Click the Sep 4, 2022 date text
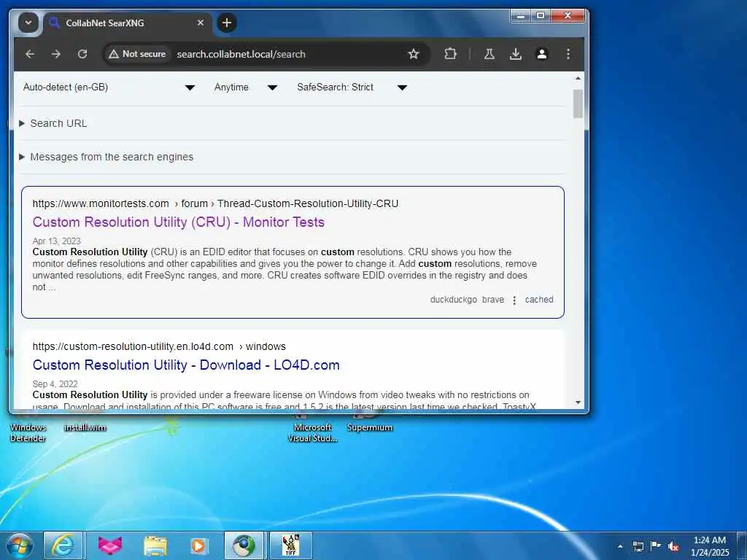Screen dimensions: 747x560 point(55,384)
